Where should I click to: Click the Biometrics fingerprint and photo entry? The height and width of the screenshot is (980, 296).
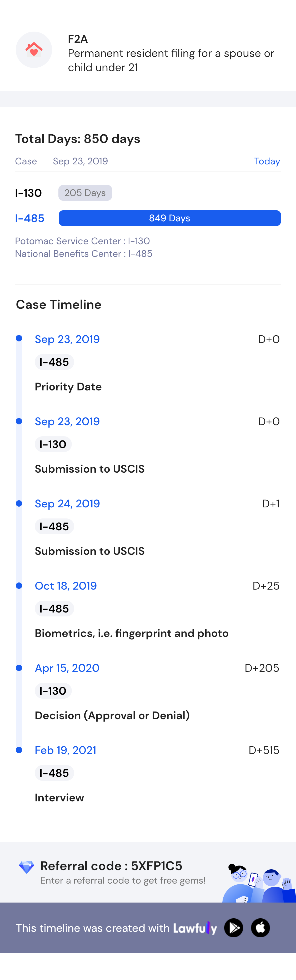tap(132, 633)
